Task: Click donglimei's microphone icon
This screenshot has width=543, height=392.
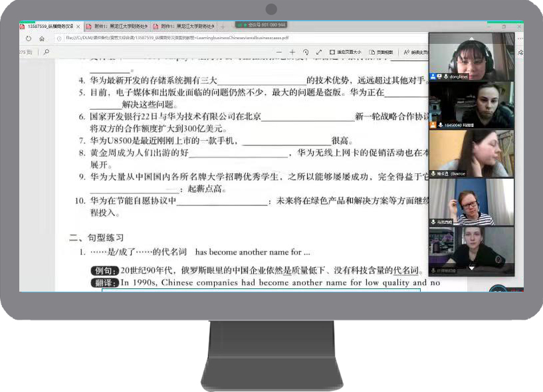Action: coord(446,76)
